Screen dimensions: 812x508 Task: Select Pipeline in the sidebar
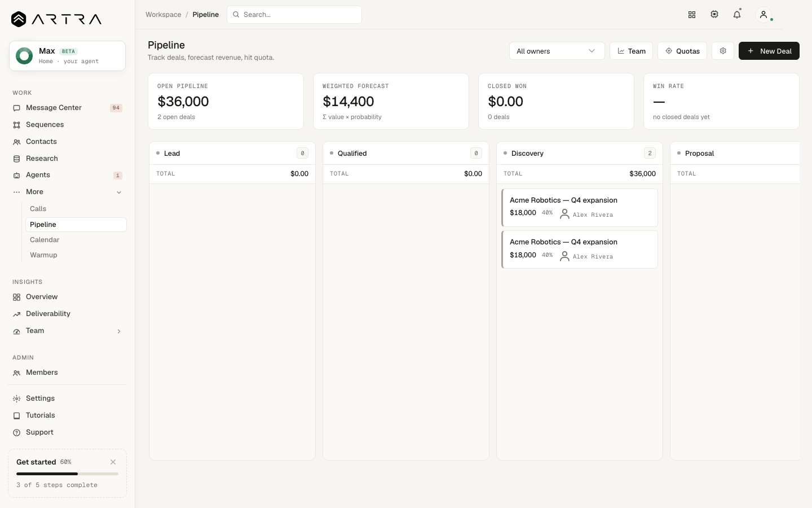[76, 225]
